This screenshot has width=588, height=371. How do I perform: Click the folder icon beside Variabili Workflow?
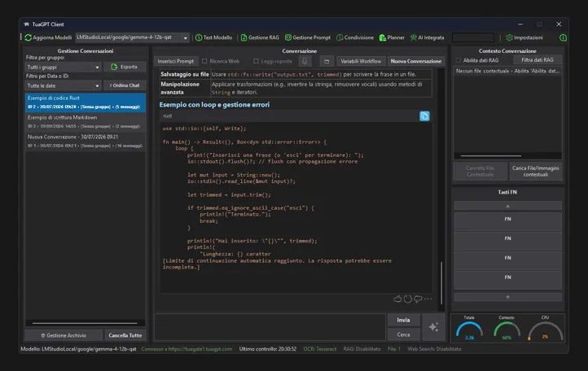click(x=327, y=61)
